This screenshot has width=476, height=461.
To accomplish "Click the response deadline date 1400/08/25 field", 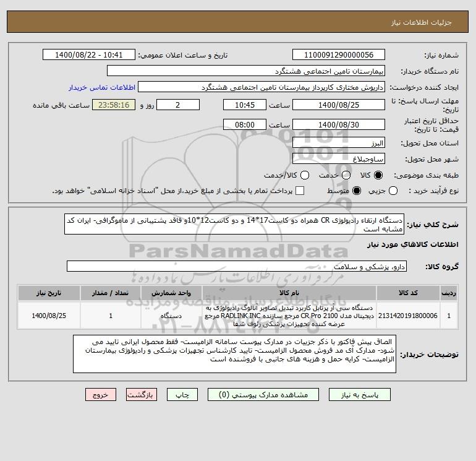I will tap(339, 105).
